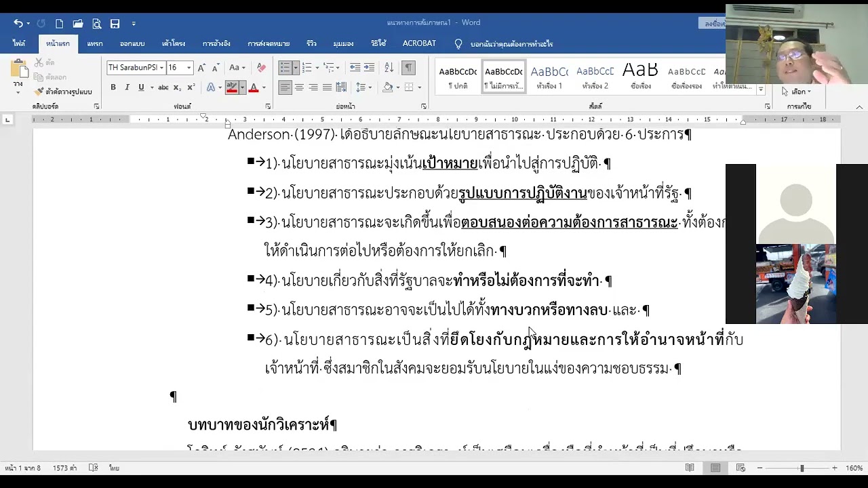Image resolution: width=868 pixels, height=488 pixels.
Task: Toggle bulleted list button
Action: 285,68
